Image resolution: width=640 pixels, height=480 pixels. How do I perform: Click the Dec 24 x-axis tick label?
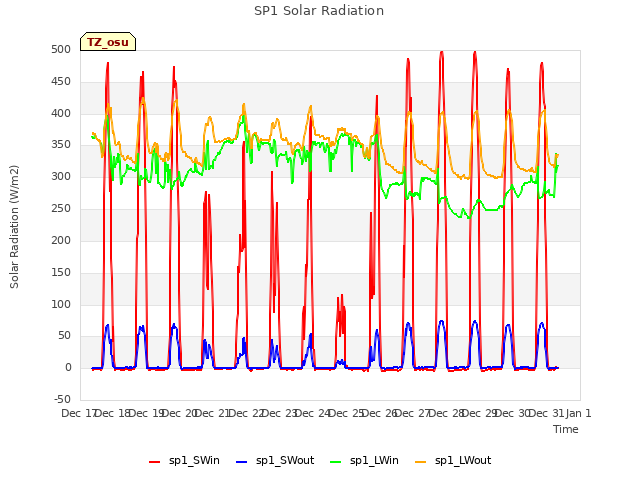pyautogui.click(x=312, y=413)
